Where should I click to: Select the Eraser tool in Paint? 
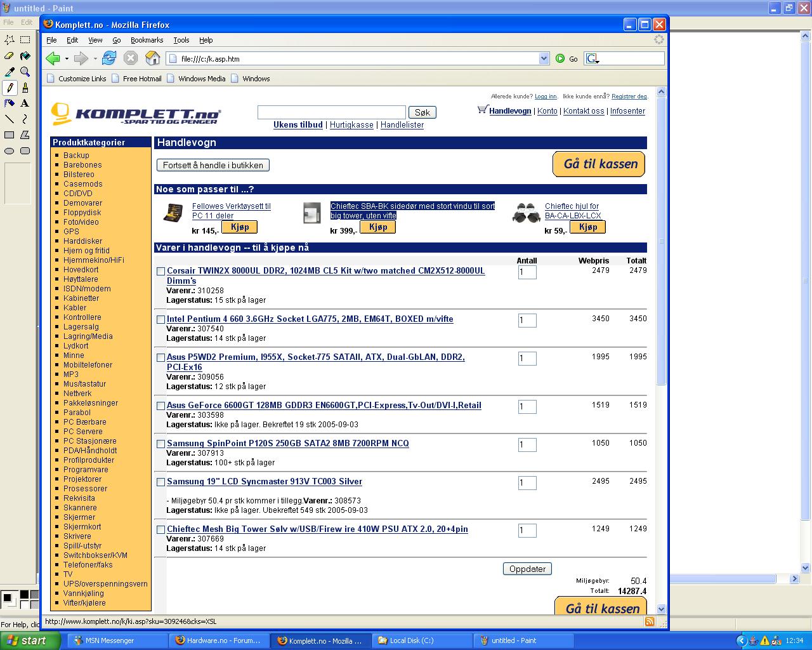coord(10,56)
